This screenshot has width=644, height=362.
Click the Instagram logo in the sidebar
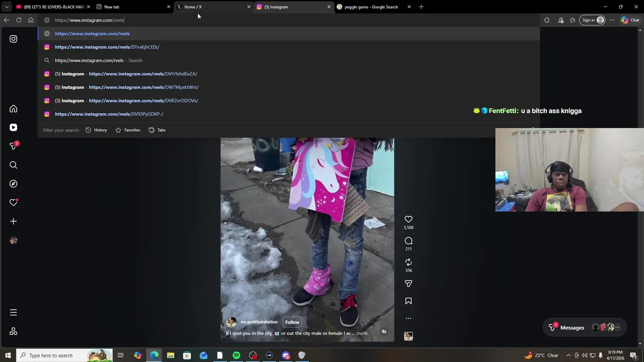click(14, 39)
